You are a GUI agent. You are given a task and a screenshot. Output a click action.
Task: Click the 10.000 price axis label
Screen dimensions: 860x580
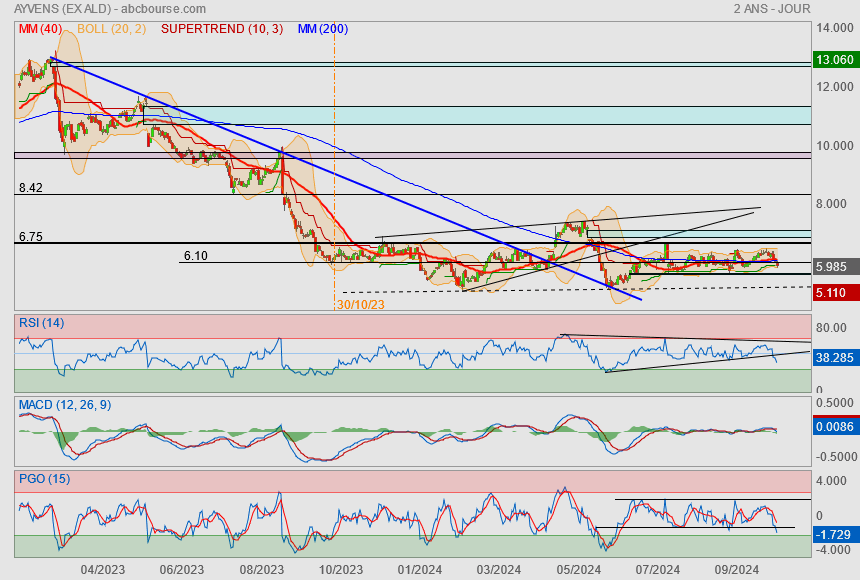click(x=834, y=146)
